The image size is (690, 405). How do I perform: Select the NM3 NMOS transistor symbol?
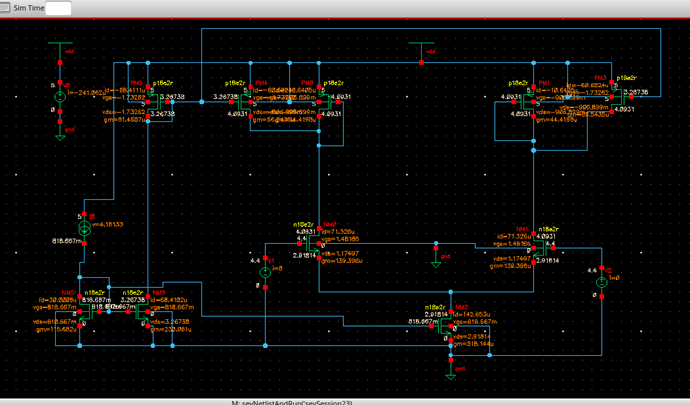point(142,312)
